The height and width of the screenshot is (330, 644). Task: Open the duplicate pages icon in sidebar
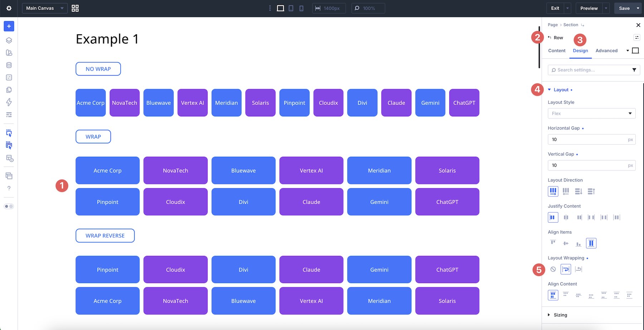pos(9,90)
